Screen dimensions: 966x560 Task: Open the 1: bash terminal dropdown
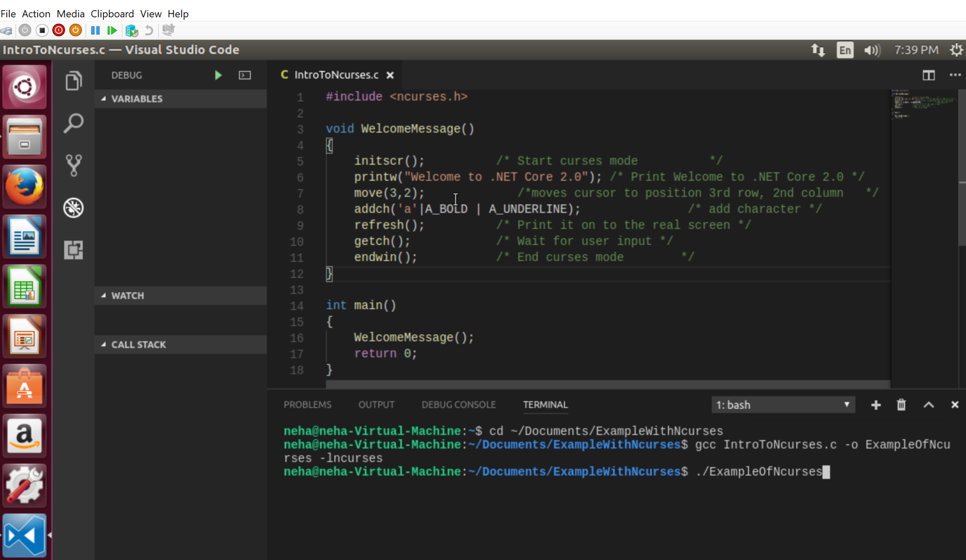point(783,405)
